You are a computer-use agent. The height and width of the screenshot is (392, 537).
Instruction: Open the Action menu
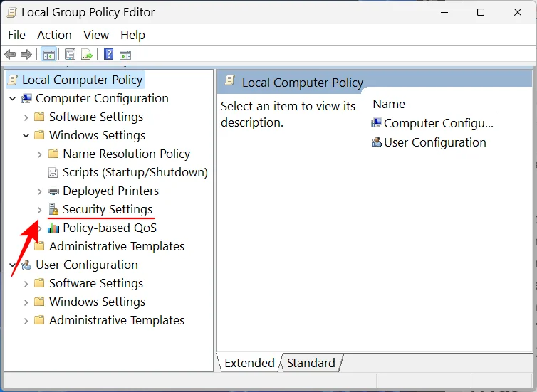(x=54, y=35)
